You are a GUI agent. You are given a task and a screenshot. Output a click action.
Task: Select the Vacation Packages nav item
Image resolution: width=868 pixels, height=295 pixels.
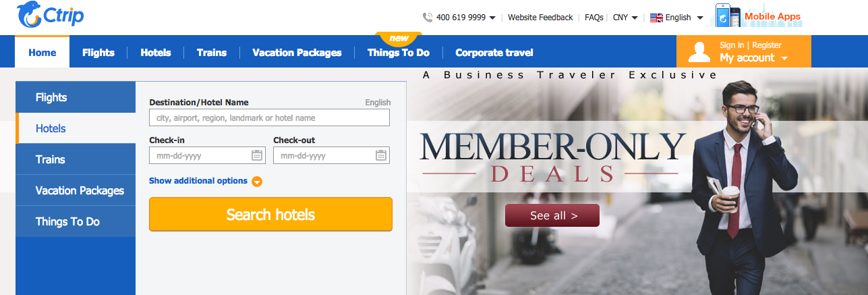(x=297, y=53)
